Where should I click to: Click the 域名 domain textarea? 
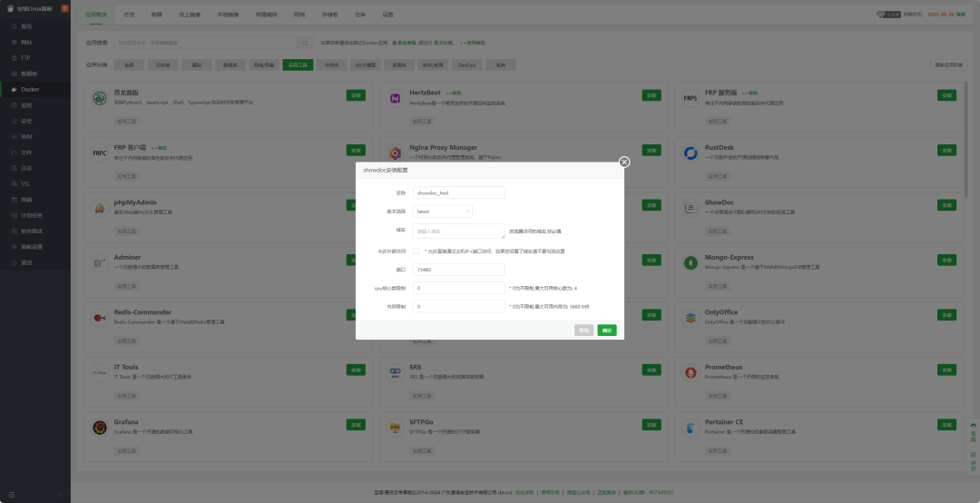point(459,231)
